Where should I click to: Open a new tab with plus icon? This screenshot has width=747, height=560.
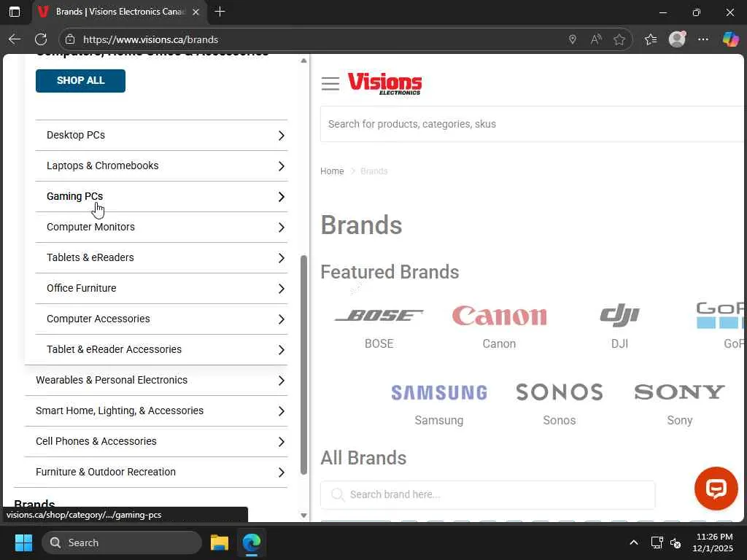point(220,12)
